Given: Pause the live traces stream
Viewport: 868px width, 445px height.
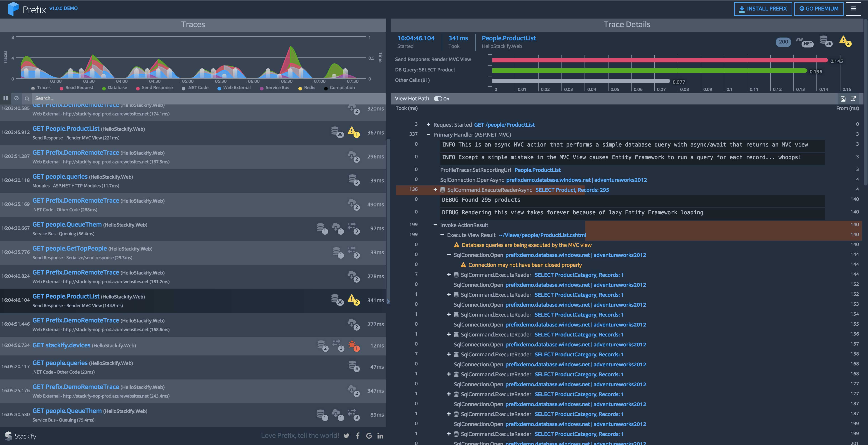Looking at the screenshot, I should 5,98.
